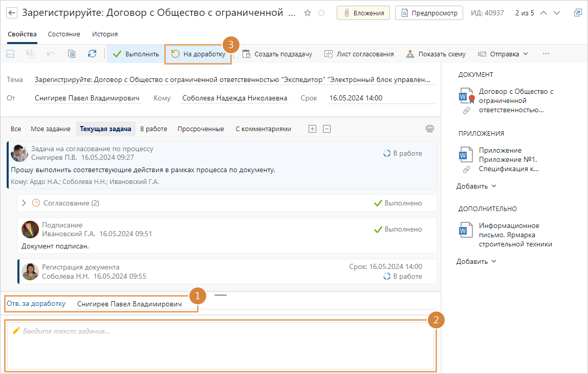Switch to the История tab
This screenshot has height=374, width=588.
[105, 34]
